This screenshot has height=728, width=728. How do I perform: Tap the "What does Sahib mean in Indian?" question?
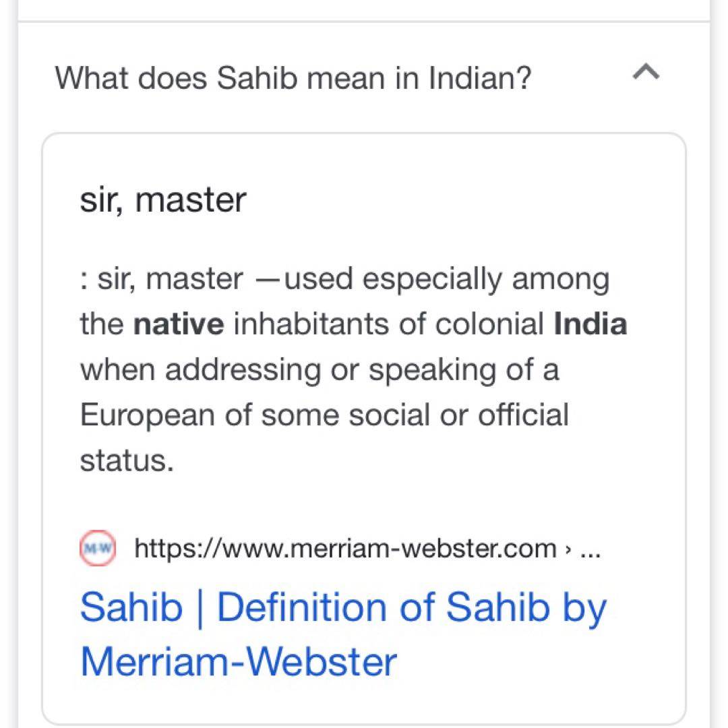click(293, 78)
